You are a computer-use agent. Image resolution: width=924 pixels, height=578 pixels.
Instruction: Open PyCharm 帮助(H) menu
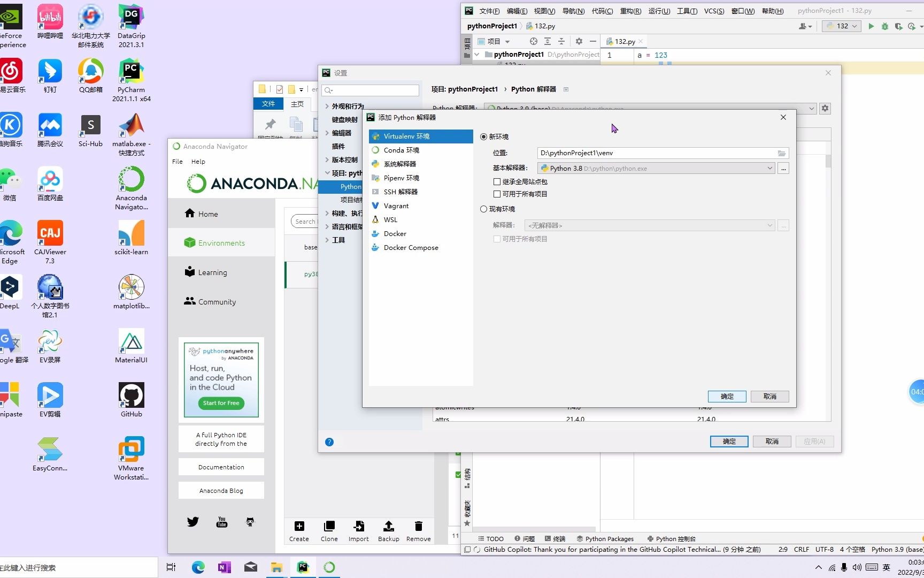[x=773, y=11]
